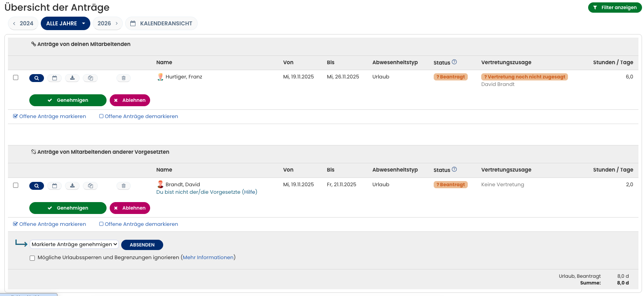Delete Franz Hurtiger's request via trash icon

124,78
